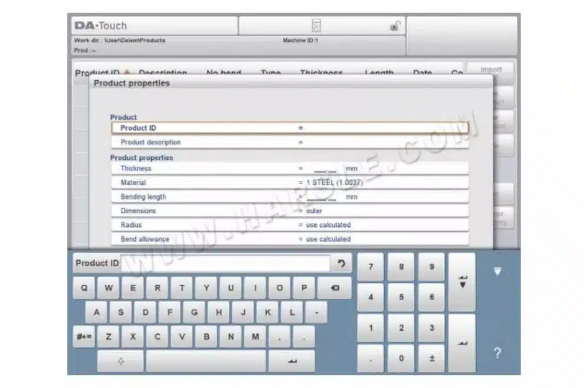Screen dimensions: 588x388
Task: Tap the hyphen key next to L
Action: 316,312
